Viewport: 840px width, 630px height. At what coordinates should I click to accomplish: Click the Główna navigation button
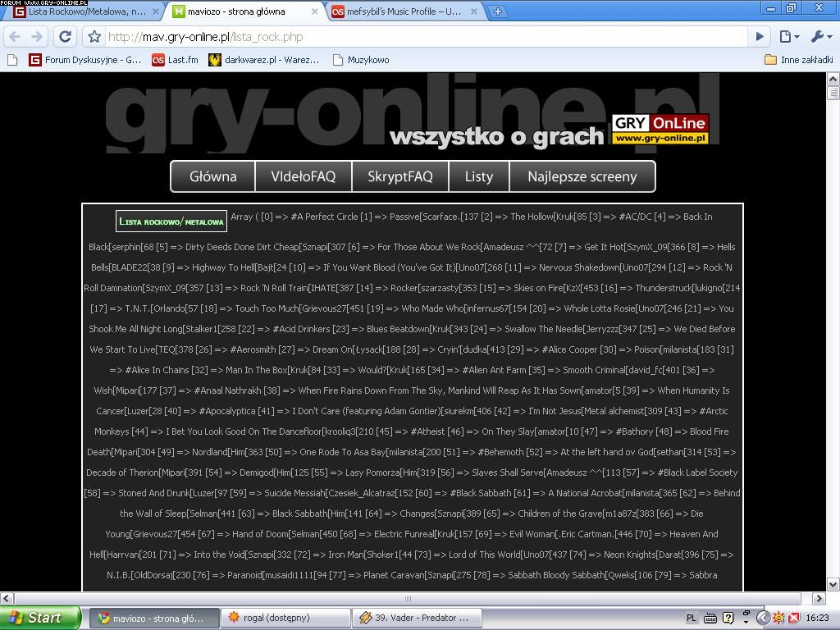coord(212,176)
